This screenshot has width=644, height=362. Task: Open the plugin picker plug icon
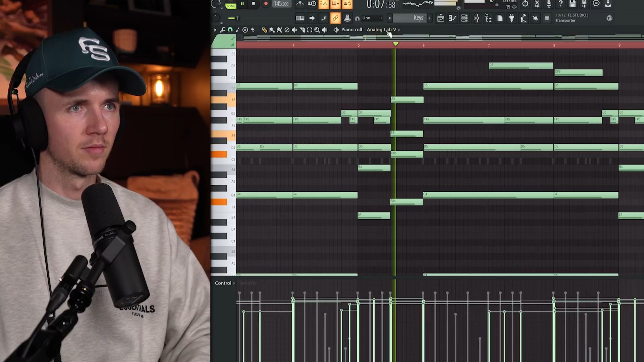tap(512, 18)
